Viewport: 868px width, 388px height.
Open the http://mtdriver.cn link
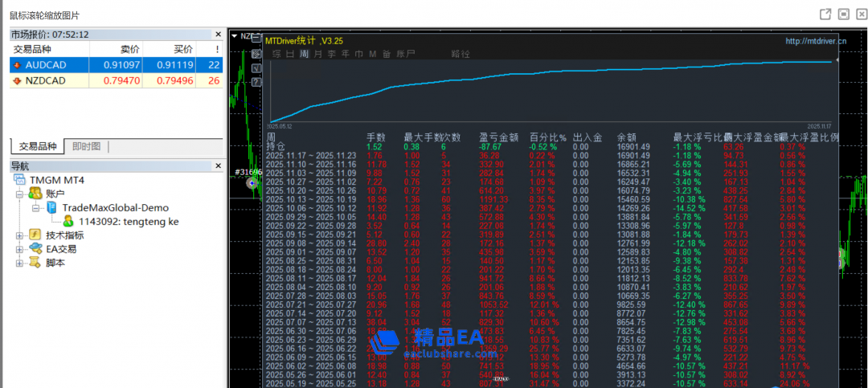[x=815, y=40]
